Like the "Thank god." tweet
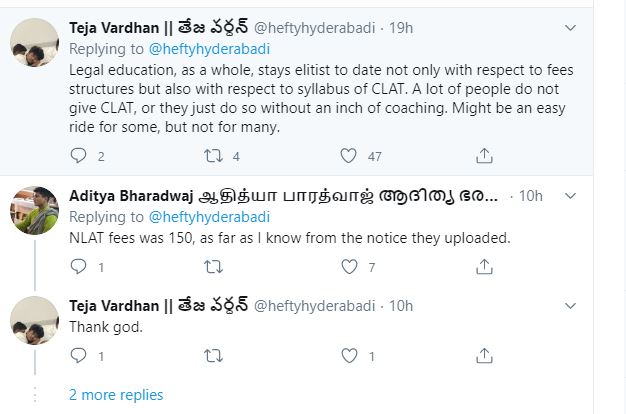626x414 pixels. click(x=348, y=355)
